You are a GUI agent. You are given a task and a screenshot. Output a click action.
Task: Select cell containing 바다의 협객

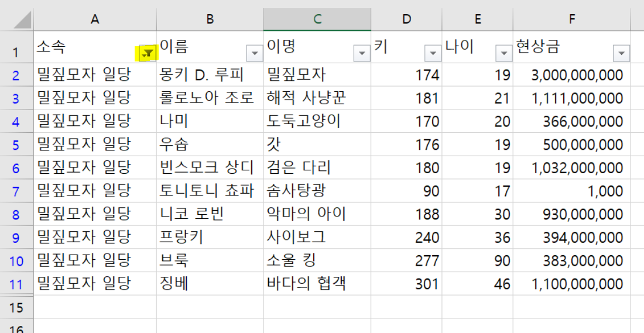point(317,284)
